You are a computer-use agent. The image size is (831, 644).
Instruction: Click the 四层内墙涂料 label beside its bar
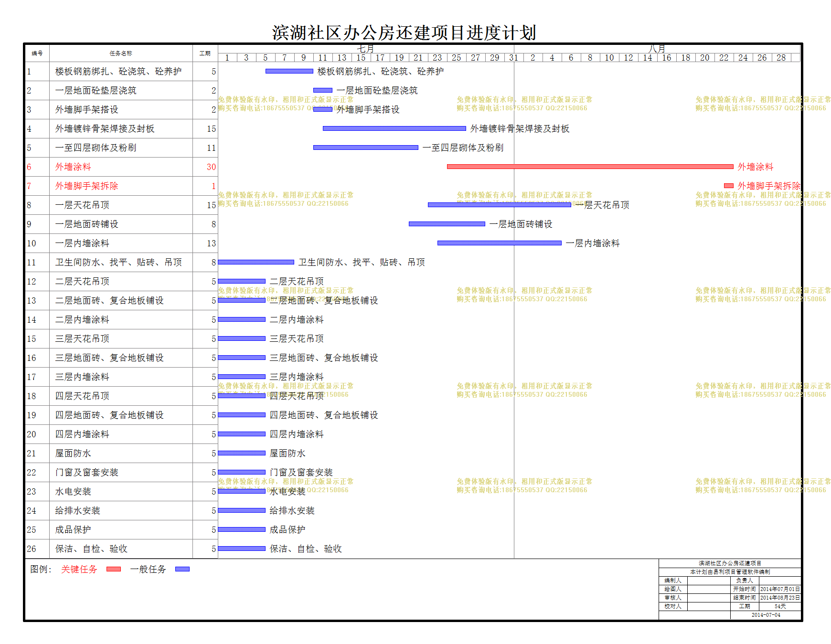297,434
